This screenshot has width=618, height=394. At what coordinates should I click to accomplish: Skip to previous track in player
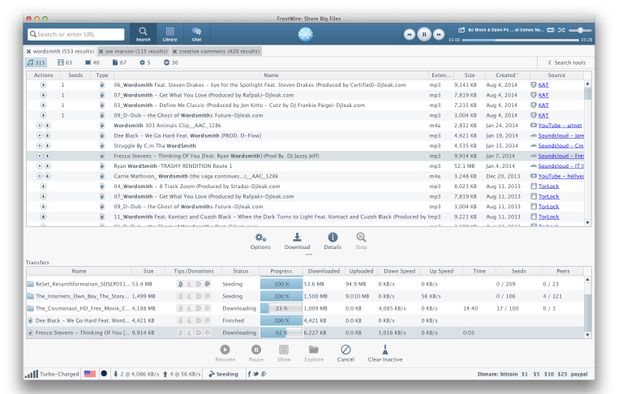pyautogui.click(x=410, y=35)
